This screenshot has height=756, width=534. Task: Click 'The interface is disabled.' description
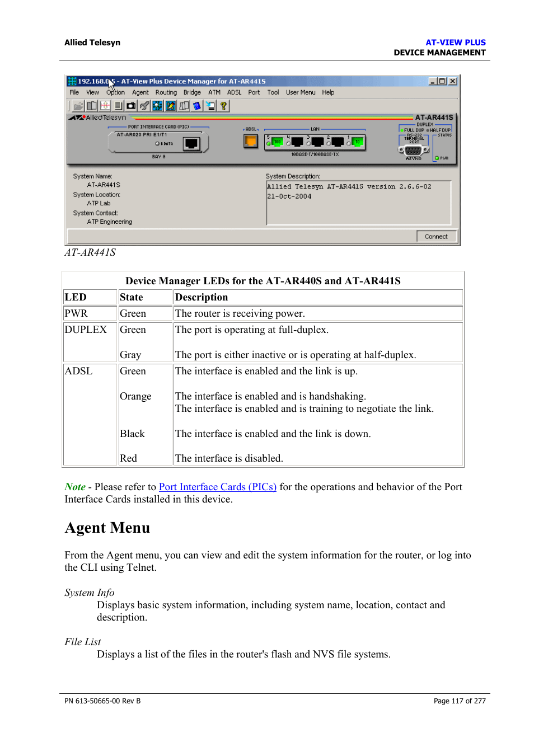[229, 458]
